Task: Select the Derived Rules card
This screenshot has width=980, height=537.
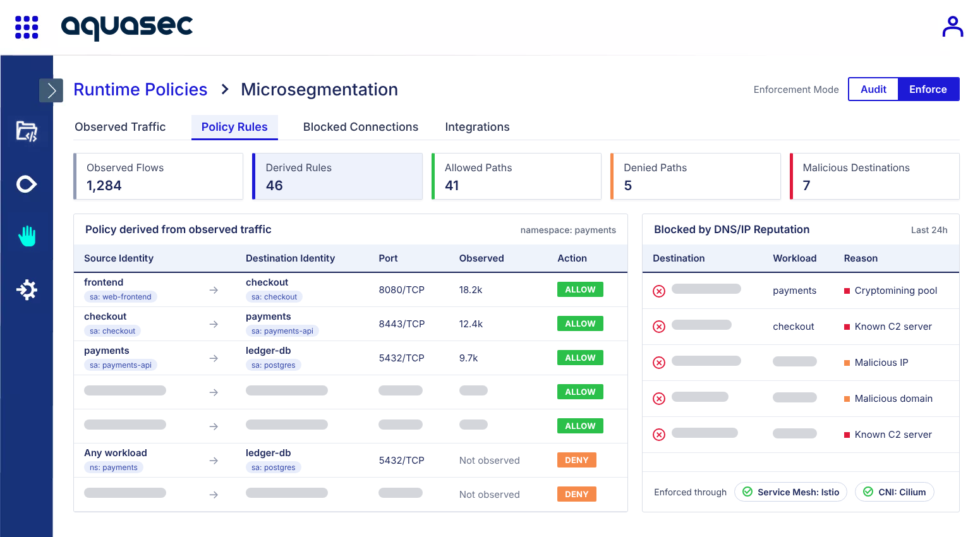Action: coord(337,176)
